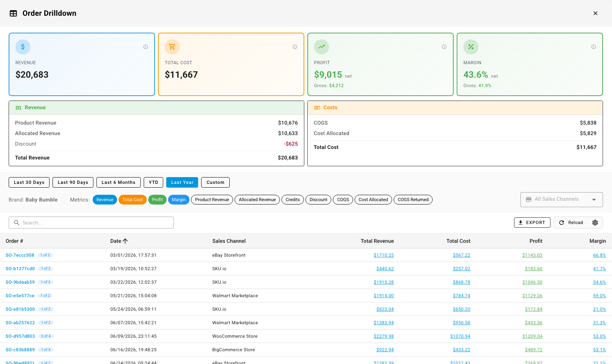Screen dimensions: 612x364
Task: Click total cost value $650.20
Action: pyautogui.click(x=462, y=309)
